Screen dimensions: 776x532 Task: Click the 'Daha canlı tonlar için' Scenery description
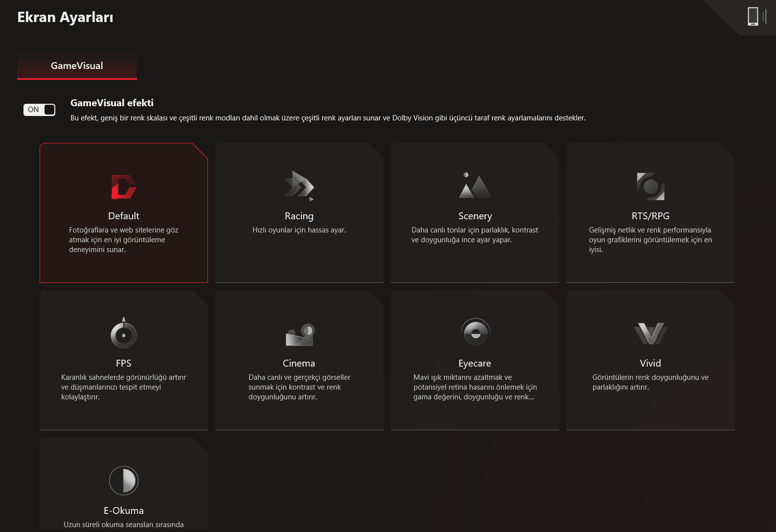[475, 235]
